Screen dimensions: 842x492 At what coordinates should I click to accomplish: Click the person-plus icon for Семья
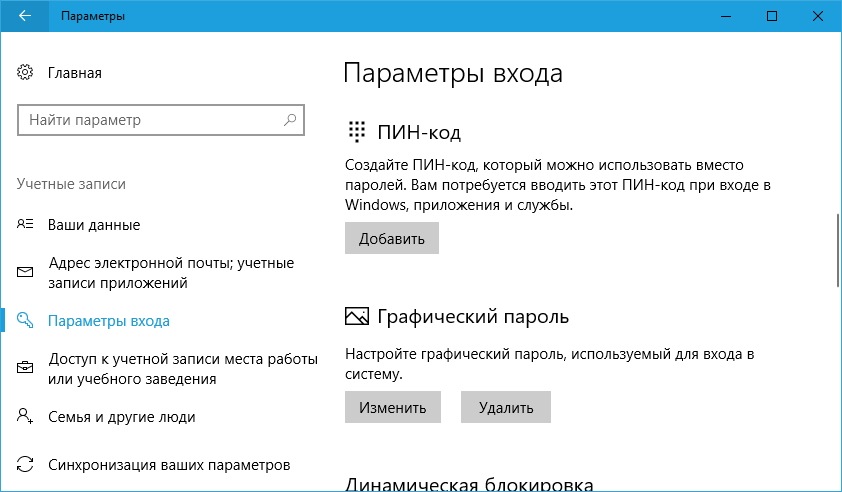point(25,416)
